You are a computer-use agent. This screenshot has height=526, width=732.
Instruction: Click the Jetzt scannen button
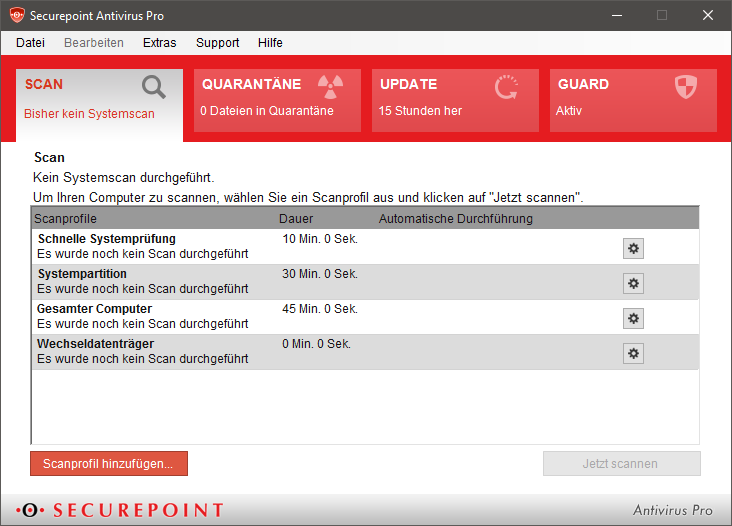(x=621, y=464)
